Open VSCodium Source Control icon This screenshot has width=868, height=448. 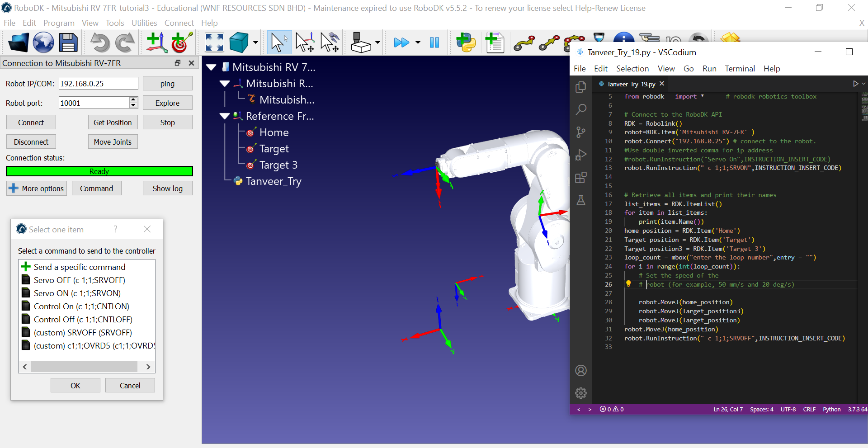pos(581,132)
